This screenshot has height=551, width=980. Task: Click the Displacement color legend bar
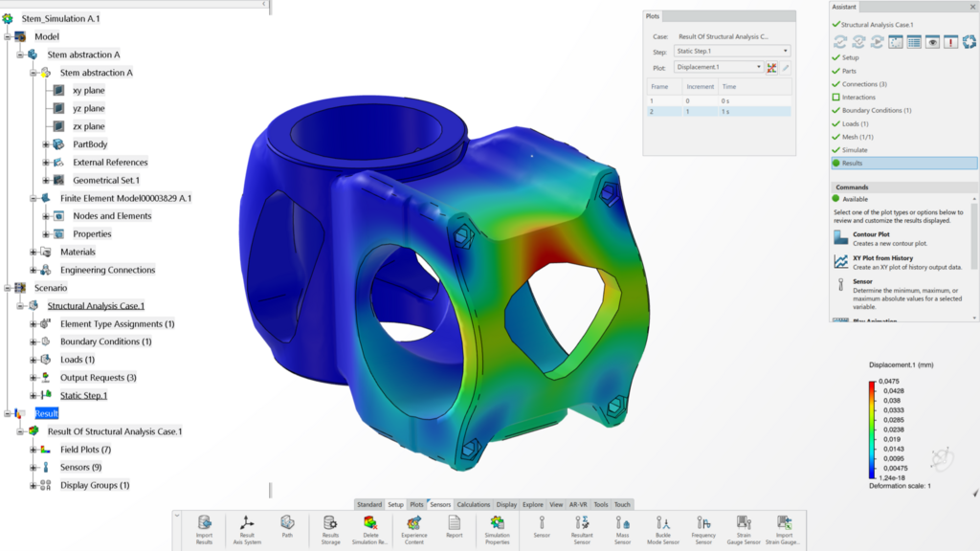click(873, 429)
